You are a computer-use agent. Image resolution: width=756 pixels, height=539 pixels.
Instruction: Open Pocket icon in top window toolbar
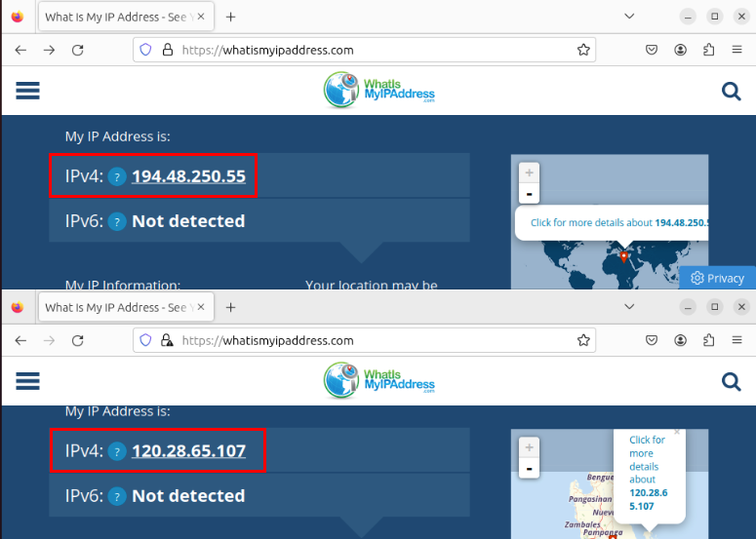(x=652, y=50)
